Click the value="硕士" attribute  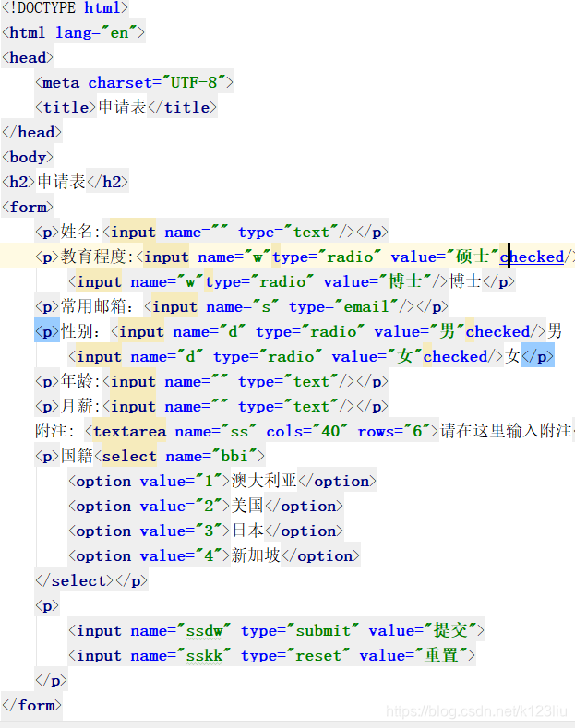(x=445, y=257)
